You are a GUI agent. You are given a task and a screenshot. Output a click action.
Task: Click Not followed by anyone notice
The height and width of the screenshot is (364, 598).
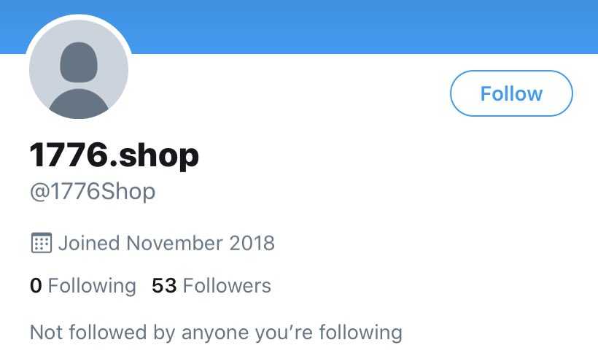coord(216,333)
